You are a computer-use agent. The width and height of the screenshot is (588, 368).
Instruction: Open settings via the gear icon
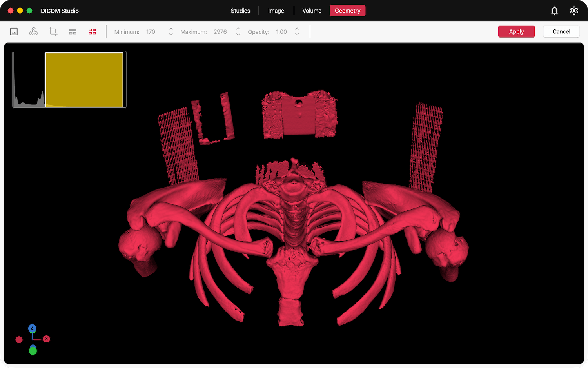tap(574, 11)
